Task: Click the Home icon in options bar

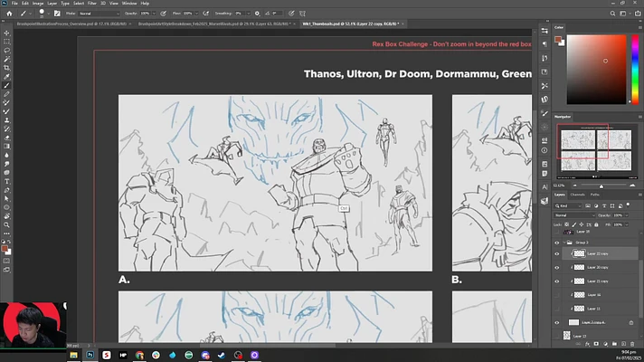Action: click(9, 14)
